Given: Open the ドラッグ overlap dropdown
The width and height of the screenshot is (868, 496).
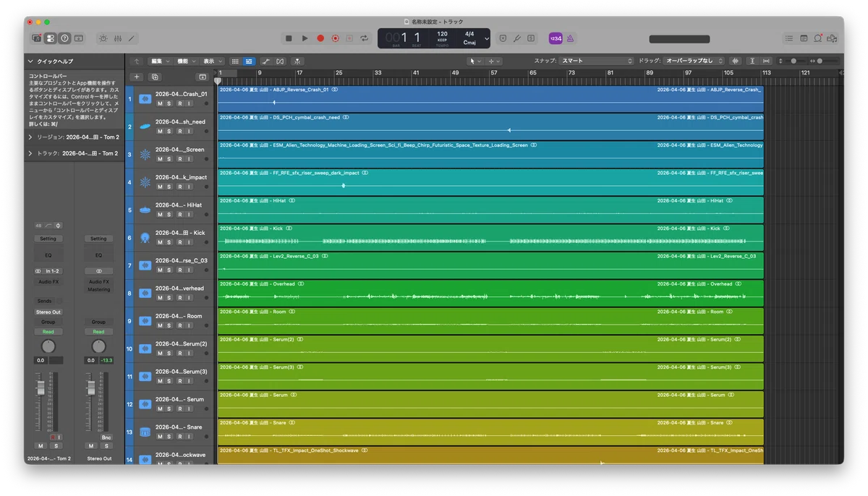Looking at the screenshot, I should coord(693,61).
